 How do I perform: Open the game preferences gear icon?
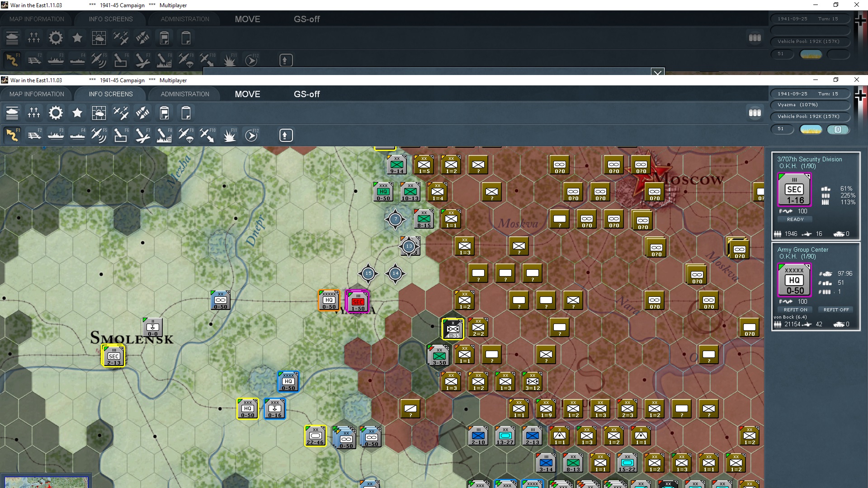56,113
